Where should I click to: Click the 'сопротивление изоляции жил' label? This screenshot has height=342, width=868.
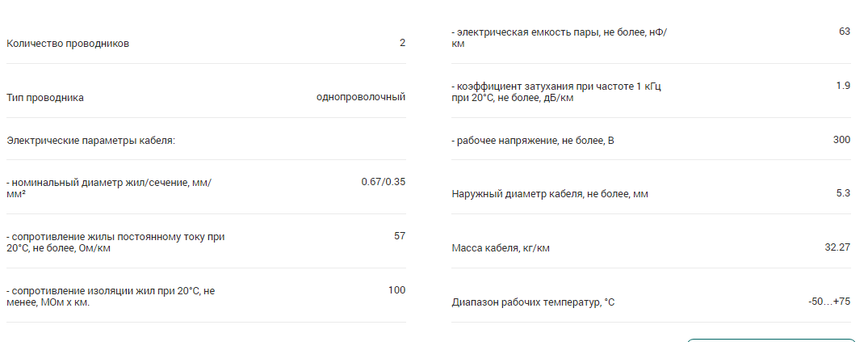click(x=111, y=297)
